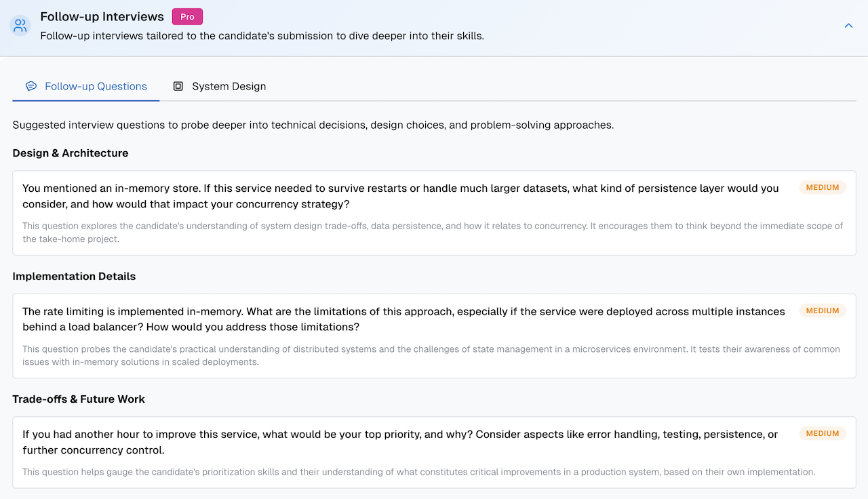Click MEDIUM badge on the persistence layer question
The image size is (868, 499).
[823, 188]
